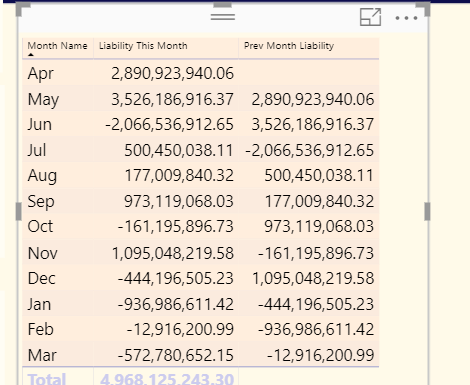Image resolution: width=470 pixels, height=385 pixels.
Task: Click May's Prev Month Liability value 2,890,923,940.06
Action: pos(313,99)
